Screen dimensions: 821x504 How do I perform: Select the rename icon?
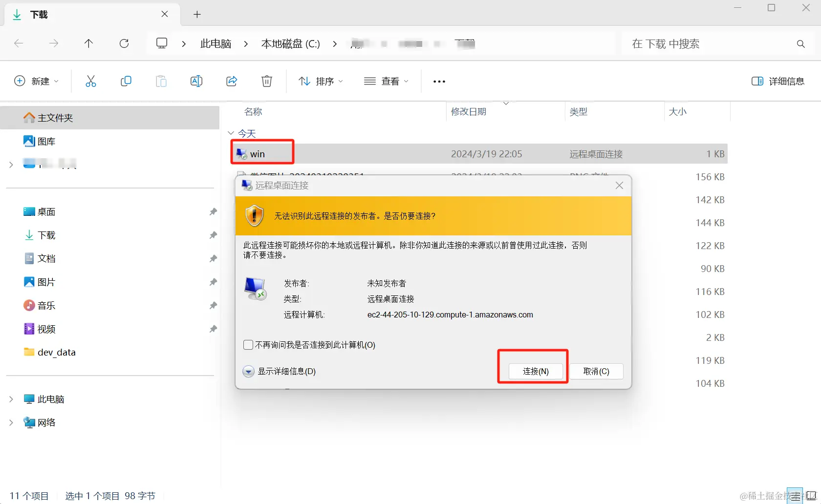click(196, 81)
